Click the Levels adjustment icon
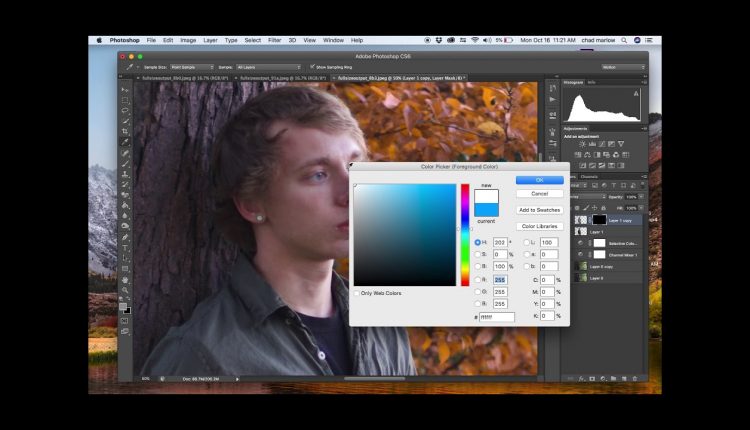Image resolution: width=750 pixels, height=430 pixels. click(592, 144)
